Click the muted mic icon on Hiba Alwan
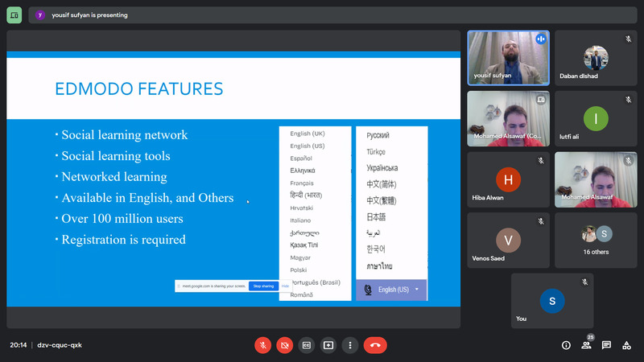The image size is (644, 362). pos(541,160)
